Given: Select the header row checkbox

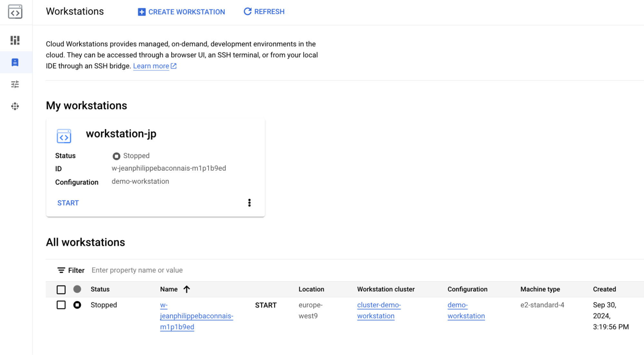Looking at the screenshot, I should (61, 289).
